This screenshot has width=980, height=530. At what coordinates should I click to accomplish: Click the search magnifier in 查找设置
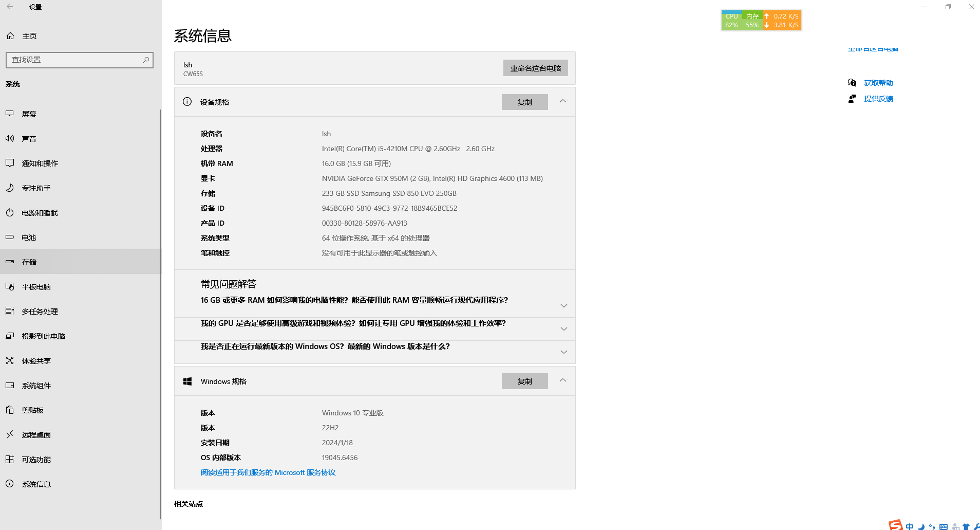146,60
